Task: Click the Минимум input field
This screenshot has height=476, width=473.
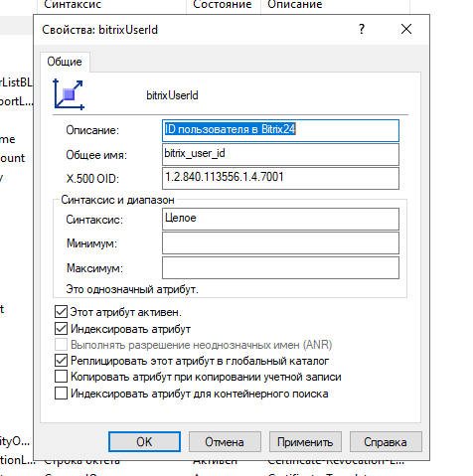Action: tap(280, 243)
